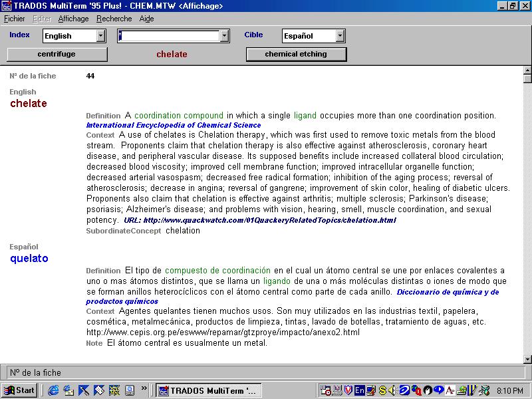
Task: Click the quackwatch.com URL source text
Action: (x=260, y=220)
